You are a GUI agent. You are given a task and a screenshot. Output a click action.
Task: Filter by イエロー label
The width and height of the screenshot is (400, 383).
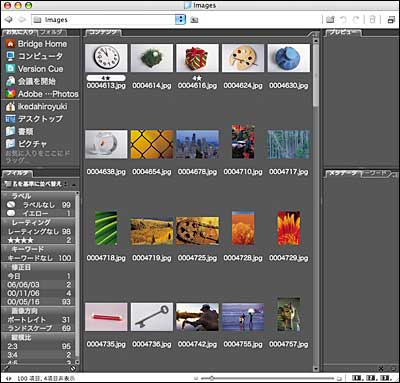pyautogui.click(x=39, y=213)
